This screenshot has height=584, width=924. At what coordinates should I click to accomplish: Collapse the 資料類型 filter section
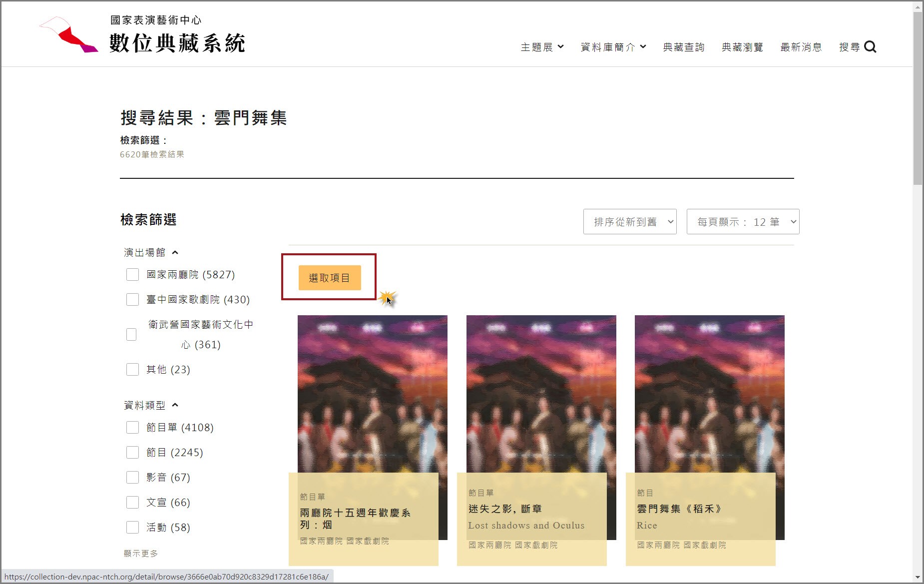point(175,405)
